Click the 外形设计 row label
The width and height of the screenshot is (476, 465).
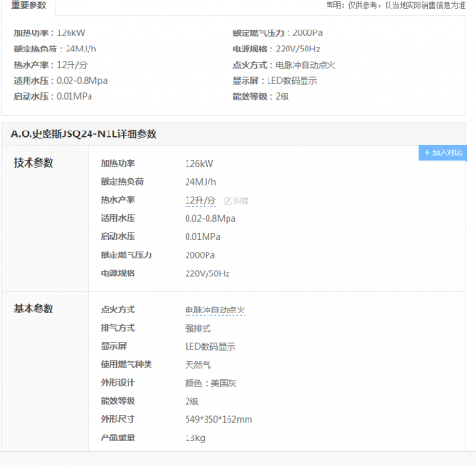(x=118, y=382)
